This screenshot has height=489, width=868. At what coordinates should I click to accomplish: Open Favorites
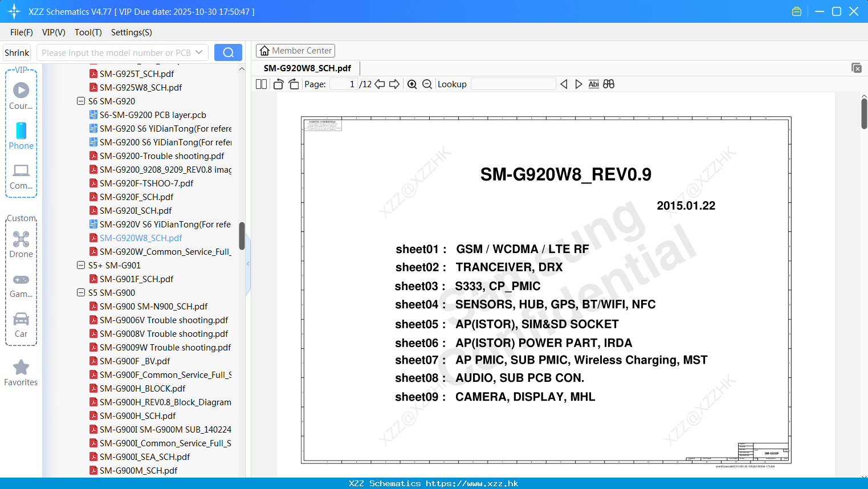(x=21, y=373)
